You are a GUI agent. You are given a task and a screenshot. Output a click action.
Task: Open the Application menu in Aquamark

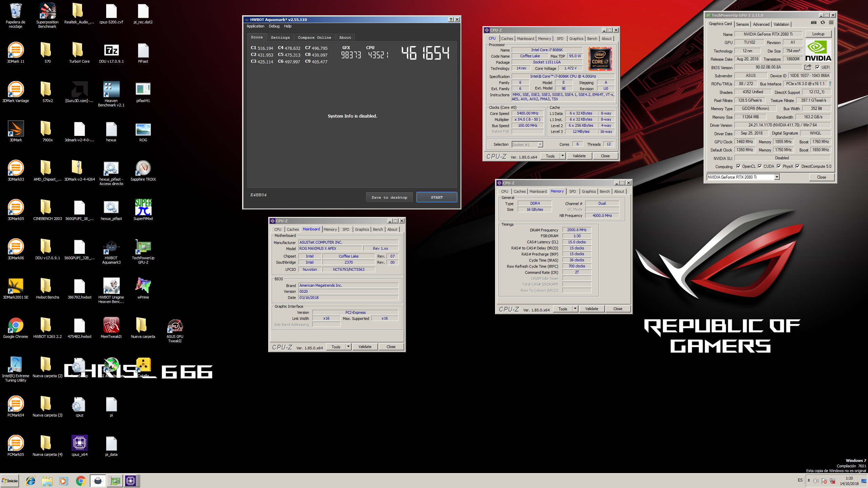(255, 26)
